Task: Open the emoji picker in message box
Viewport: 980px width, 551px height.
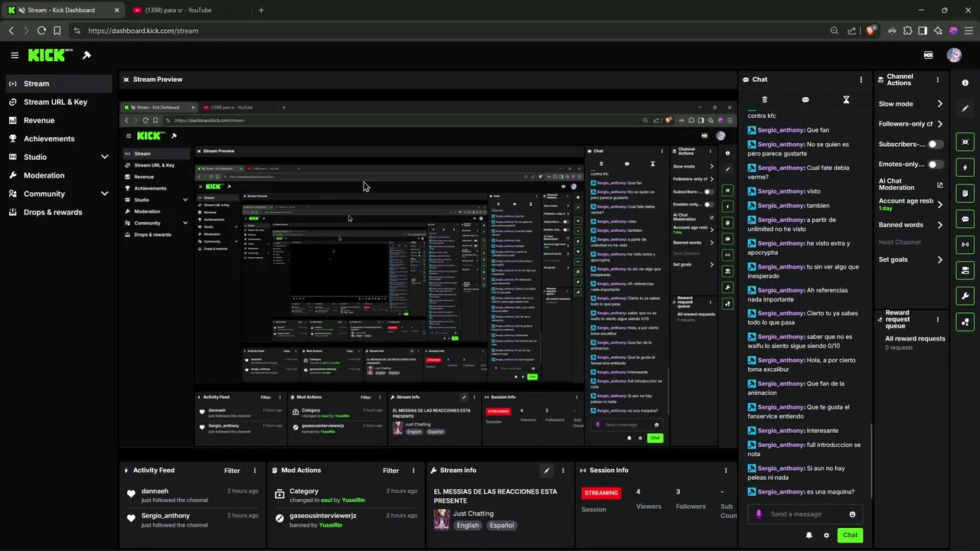Action: pyautogui.click(x=852, y=514)
